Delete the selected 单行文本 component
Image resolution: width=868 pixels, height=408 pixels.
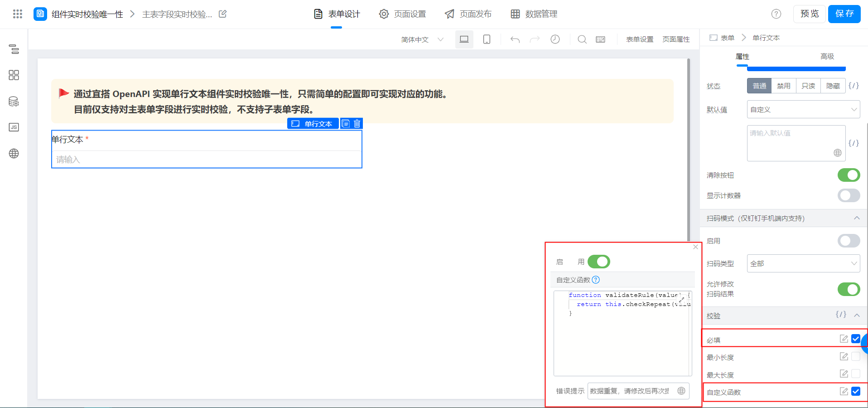[x=357, y=124]
